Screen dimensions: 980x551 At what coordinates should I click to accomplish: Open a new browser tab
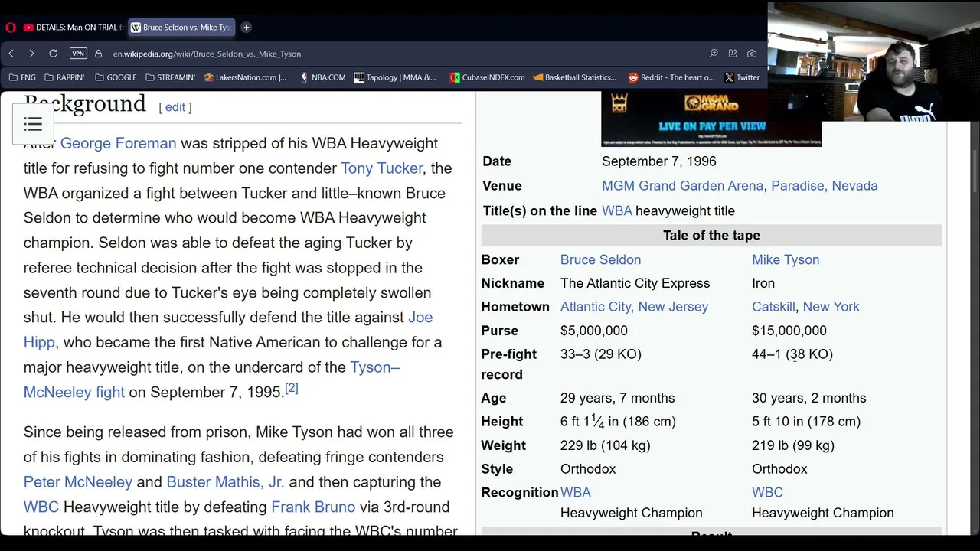pyautogui.click(x=246, y=28)
